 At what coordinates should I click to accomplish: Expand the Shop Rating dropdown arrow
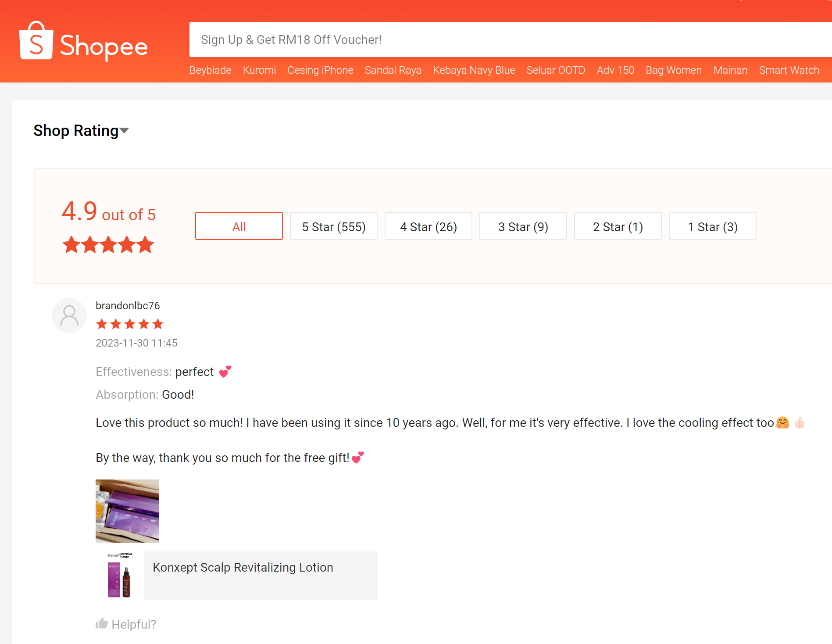(125, 131)
